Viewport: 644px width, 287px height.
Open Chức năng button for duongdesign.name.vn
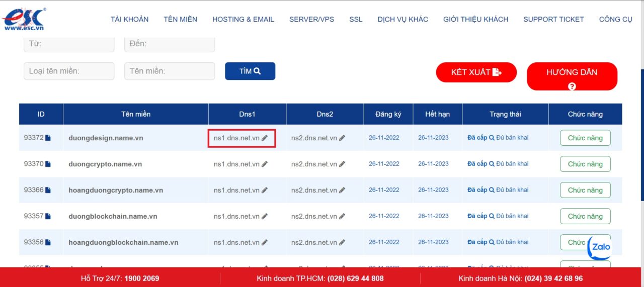coord(585,138)
